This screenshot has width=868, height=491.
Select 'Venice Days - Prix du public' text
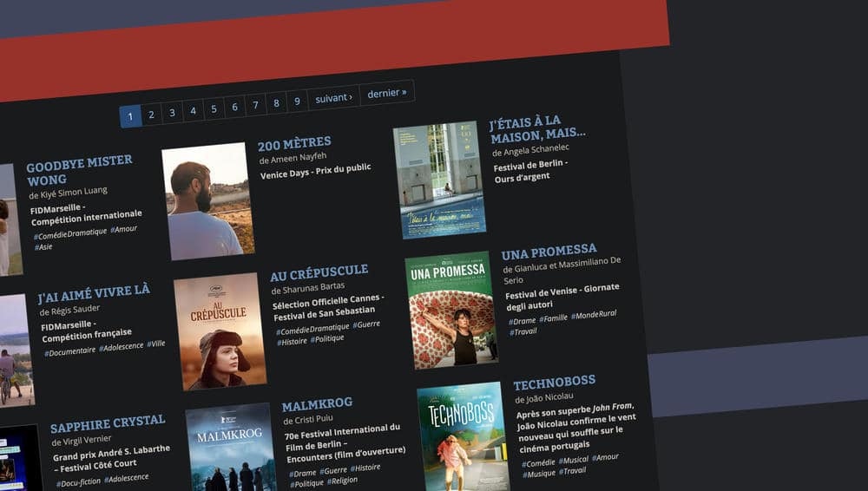pyautogui.click(x=316, y=171)
